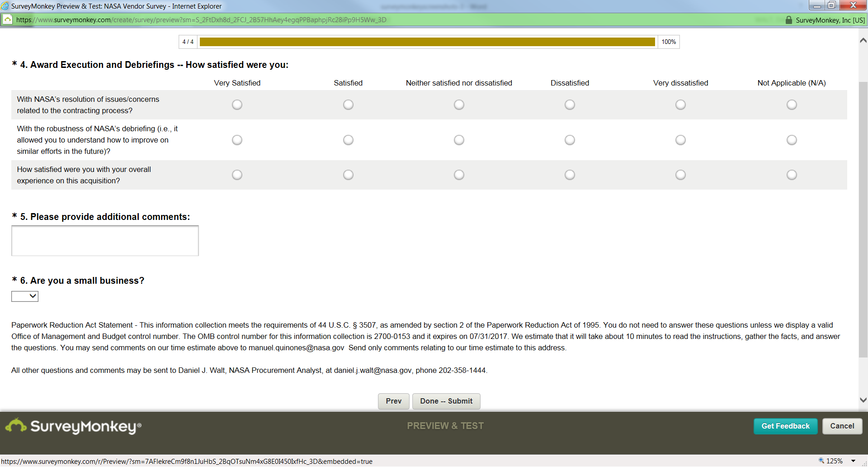Select Satisfied for robustness of NASA's debriefing
Viewport: 868px width, 467px height.
pos(348,140)
